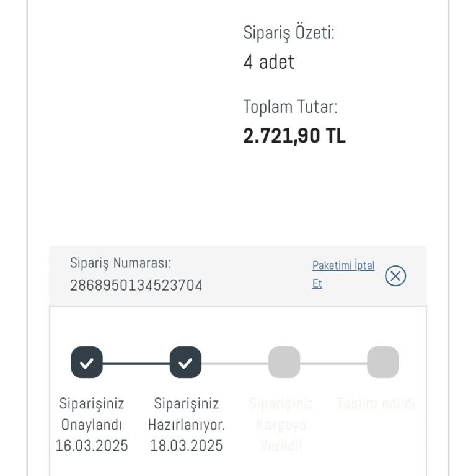Click the 18.03.2025 preparation date
The image size is (476, 476).
click(x=187, y=446)
